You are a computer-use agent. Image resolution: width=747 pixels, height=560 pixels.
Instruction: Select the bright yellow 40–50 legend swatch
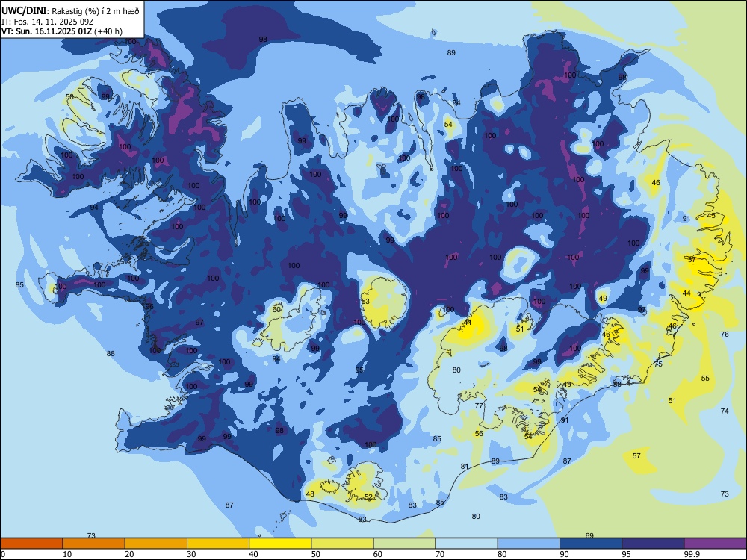[280, 544]
